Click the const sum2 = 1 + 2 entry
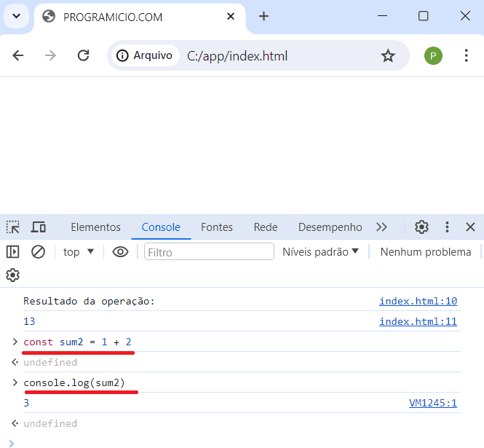The width and height of the screenshot is (484, 448). [x=77, y=342]
